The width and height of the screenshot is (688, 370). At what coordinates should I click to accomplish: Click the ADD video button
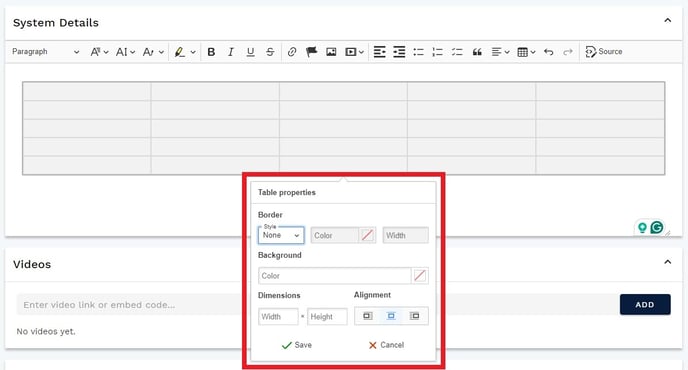point(645,305)
